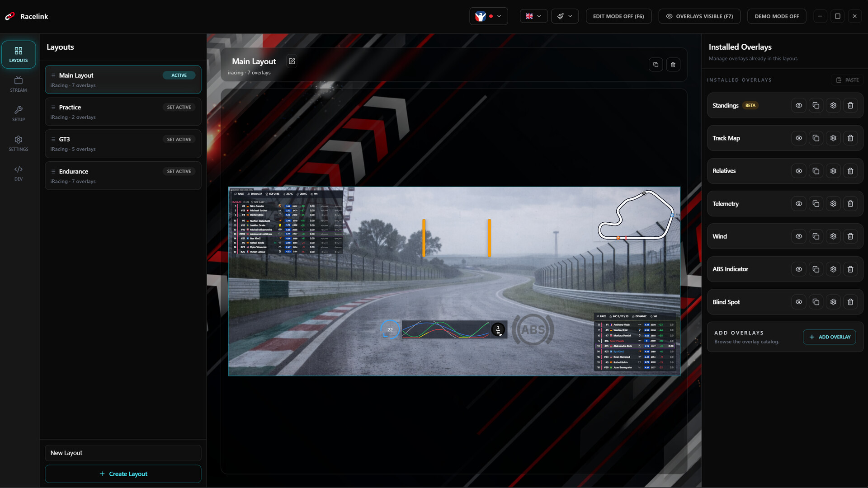Delete the Blind Spot overlay
Screen dimensions: 868x488
(850, 302)
